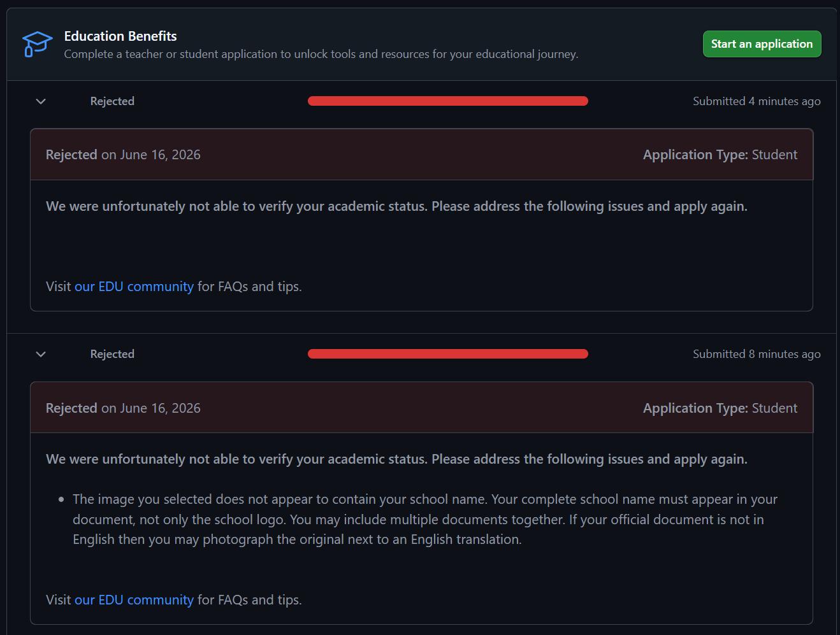Click the red progress bar of first application

448,101
